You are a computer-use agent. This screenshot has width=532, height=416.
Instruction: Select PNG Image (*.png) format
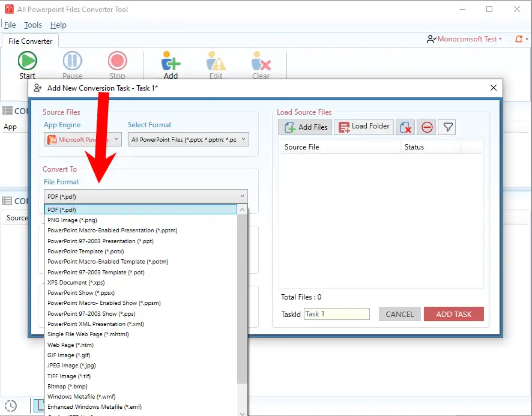141,220
